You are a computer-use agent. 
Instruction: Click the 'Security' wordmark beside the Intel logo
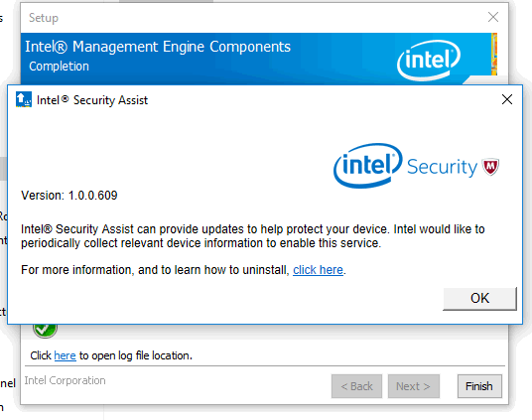pos(442,167)
